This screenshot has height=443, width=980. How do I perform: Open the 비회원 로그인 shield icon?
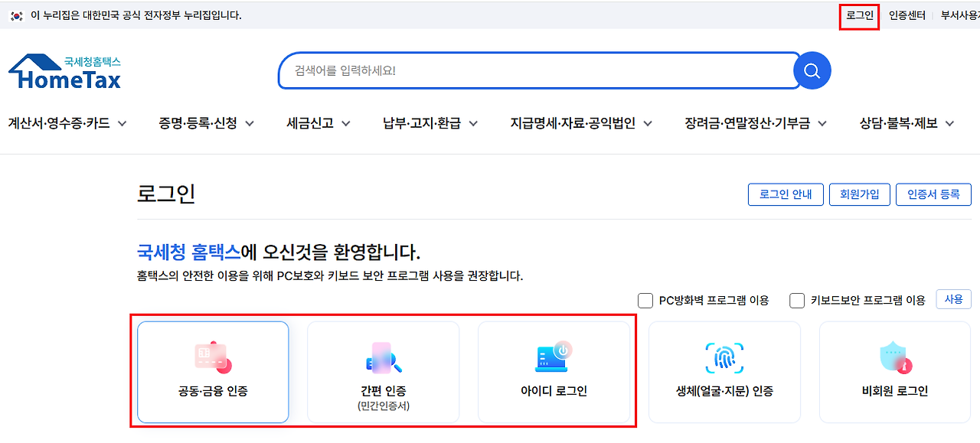[x=894, y=358]
